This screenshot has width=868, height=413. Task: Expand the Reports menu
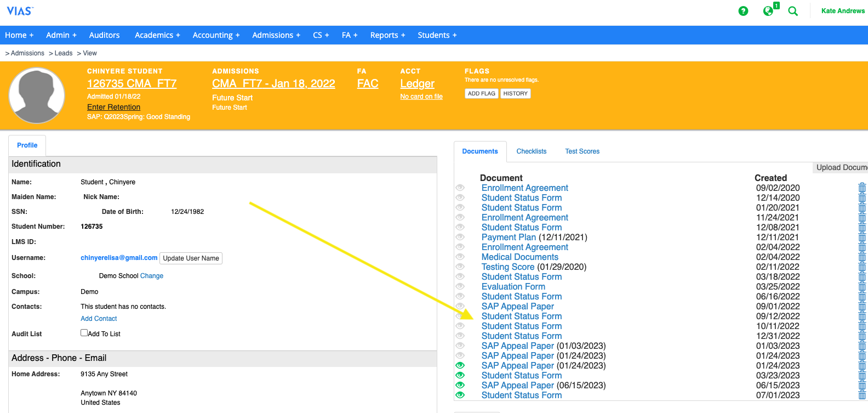coord(387,35)
